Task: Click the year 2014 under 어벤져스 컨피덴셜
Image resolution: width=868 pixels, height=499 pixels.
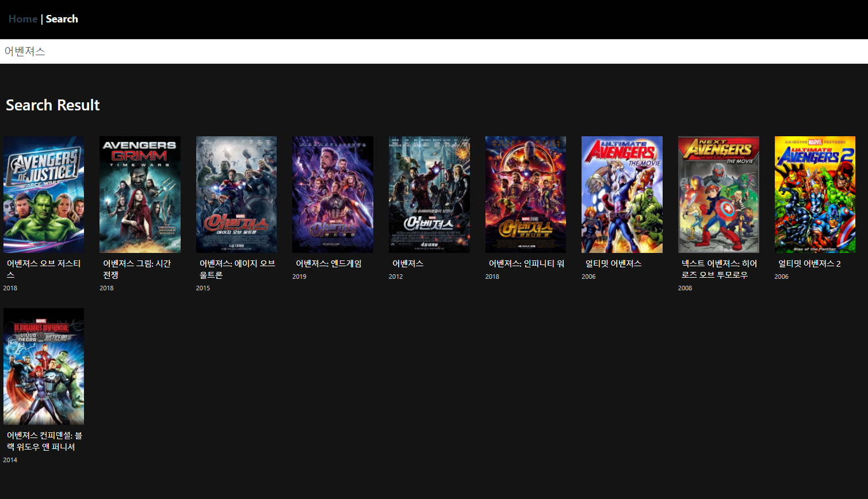Action: point(10,460)
